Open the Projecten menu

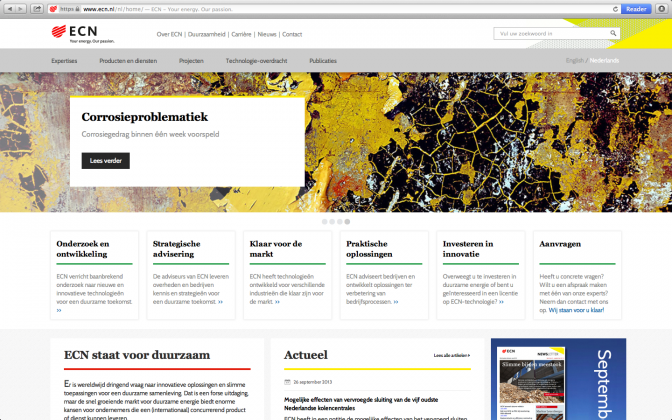point(191,61)
